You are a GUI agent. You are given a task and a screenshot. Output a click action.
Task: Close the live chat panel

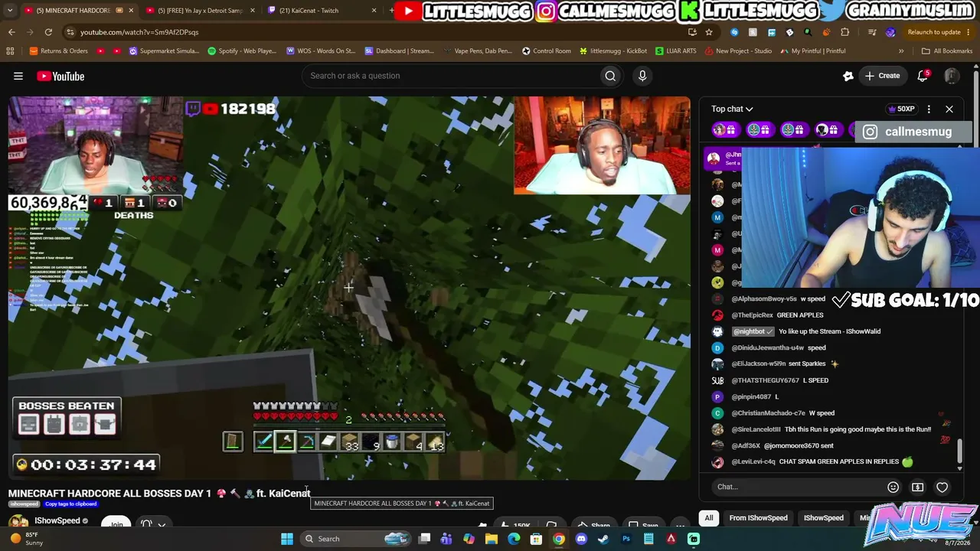(949, 109)
